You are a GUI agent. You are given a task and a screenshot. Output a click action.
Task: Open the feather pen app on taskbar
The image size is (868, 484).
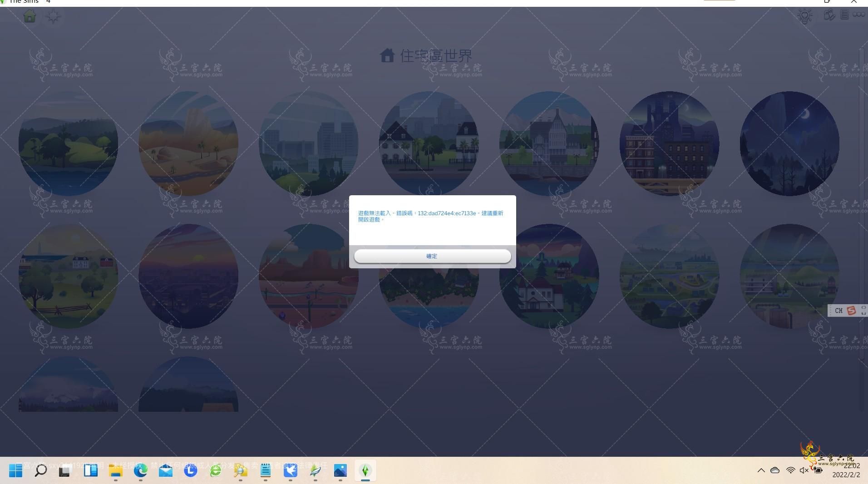pos(316,470)
